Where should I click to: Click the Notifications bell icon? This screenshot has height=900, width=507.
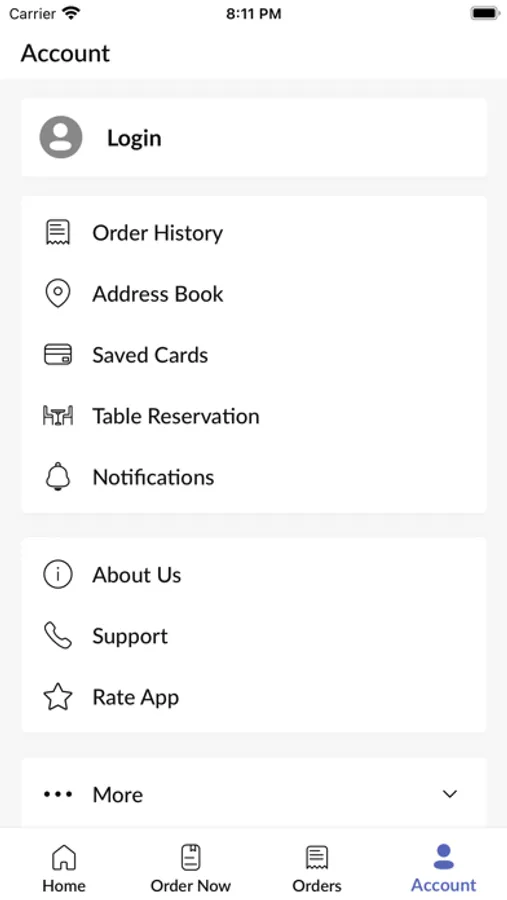pyautogui.click(x=57, y=476)
